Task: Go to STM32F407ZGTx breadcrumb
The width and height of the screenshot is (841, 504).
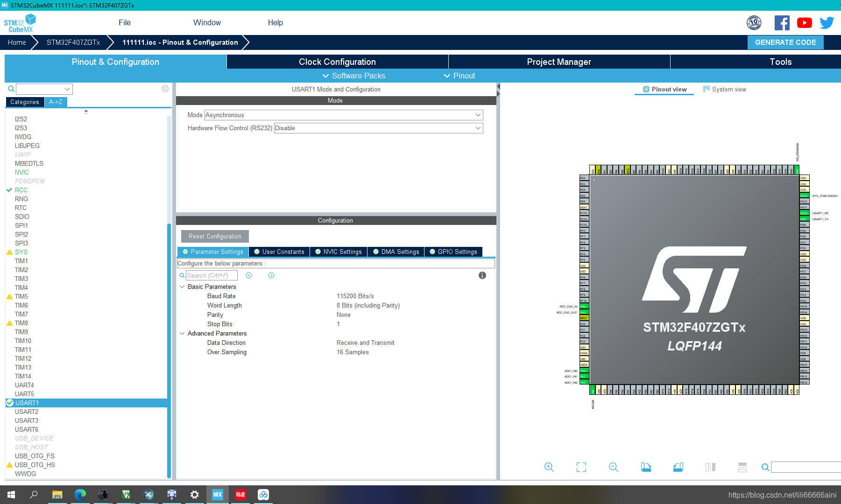Action: pos(73,42)
